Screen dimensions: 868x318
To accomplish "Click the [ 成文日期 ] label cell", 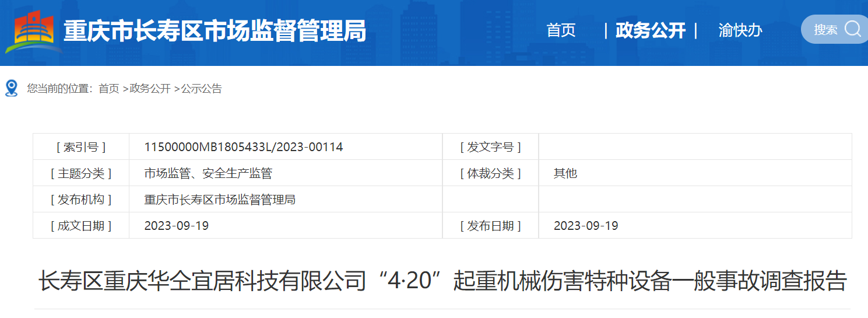I will click(81, 226).
